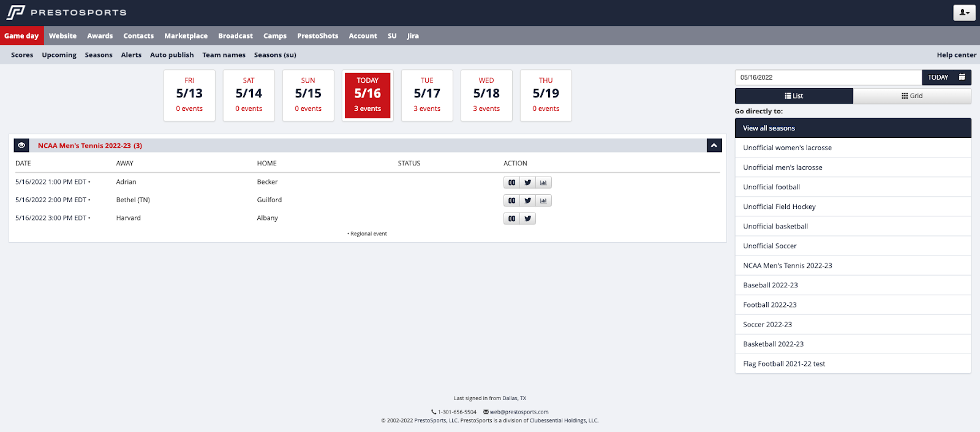
Task: Toggle visibility eye for NCAA Men's Tennis
Action: tap(21, 146)
